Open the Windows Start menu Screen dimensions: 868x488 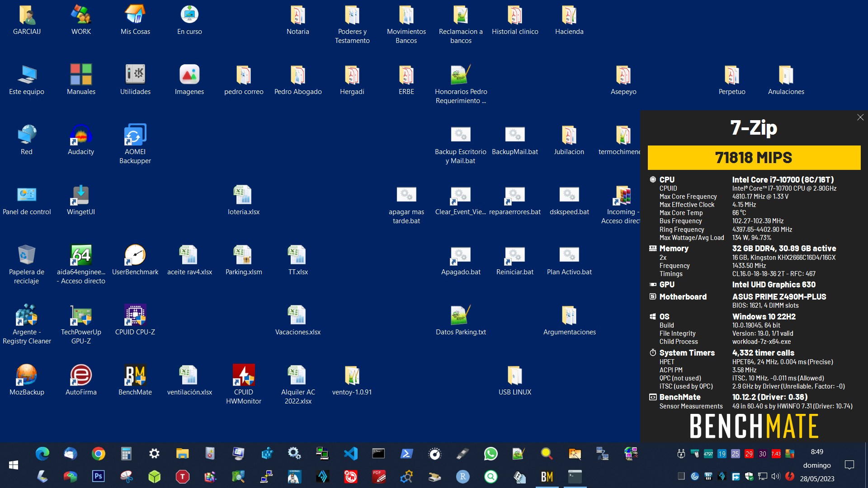(x=14, y=465)
